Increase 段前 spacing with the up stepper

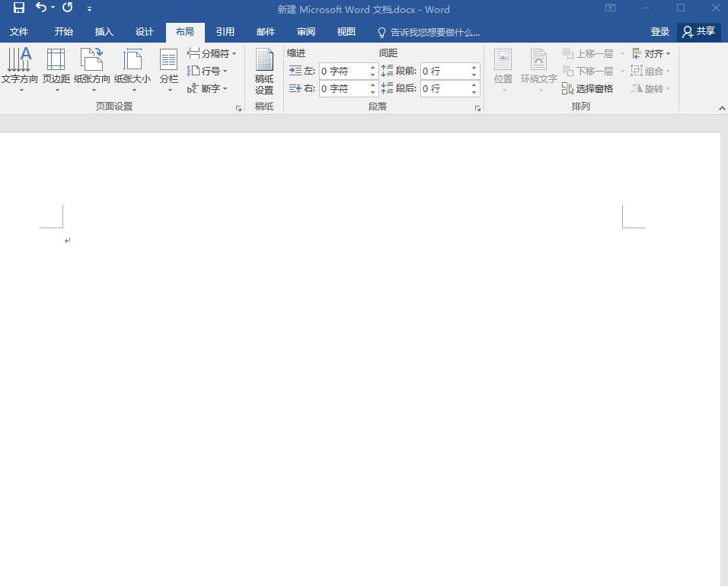[x=474, y=66]
